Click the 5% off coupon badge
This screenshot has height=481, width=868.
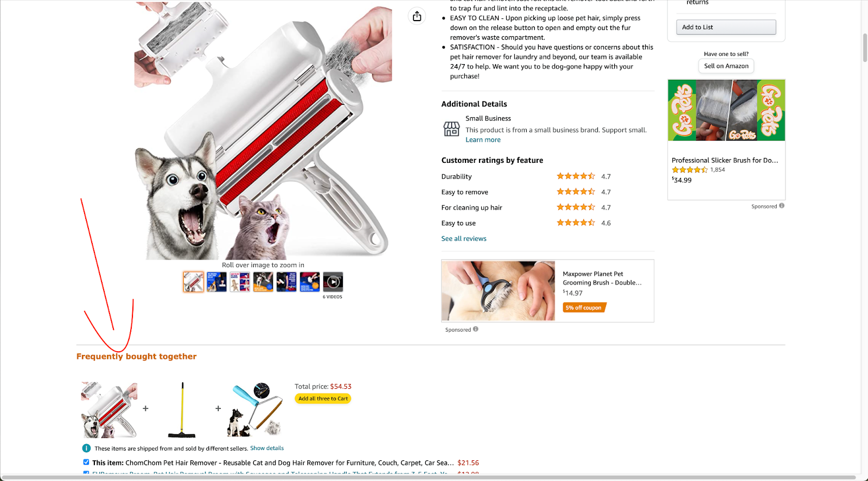584,307
